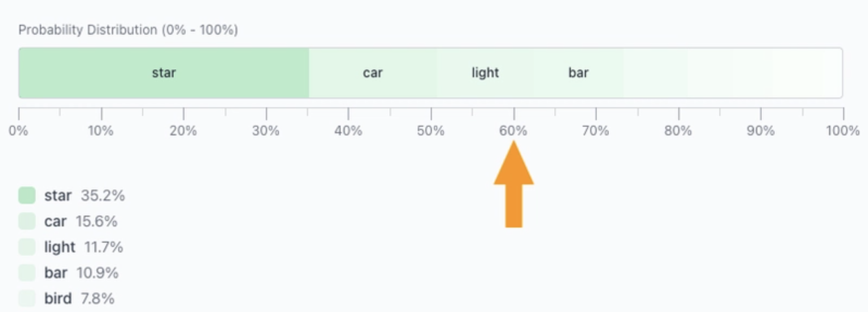
Task: Click the car 15.6% legend entry
Action: (81, 222)
